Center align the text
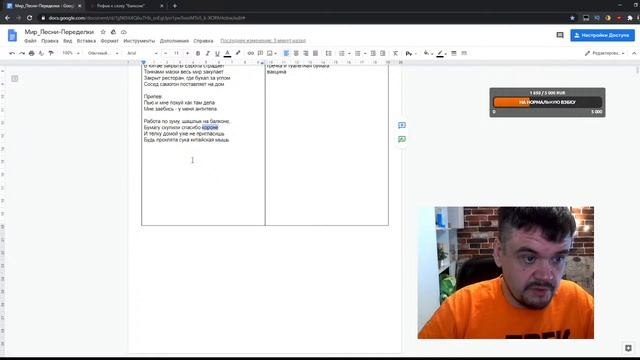The image size is (640, 360). [296, 53]
